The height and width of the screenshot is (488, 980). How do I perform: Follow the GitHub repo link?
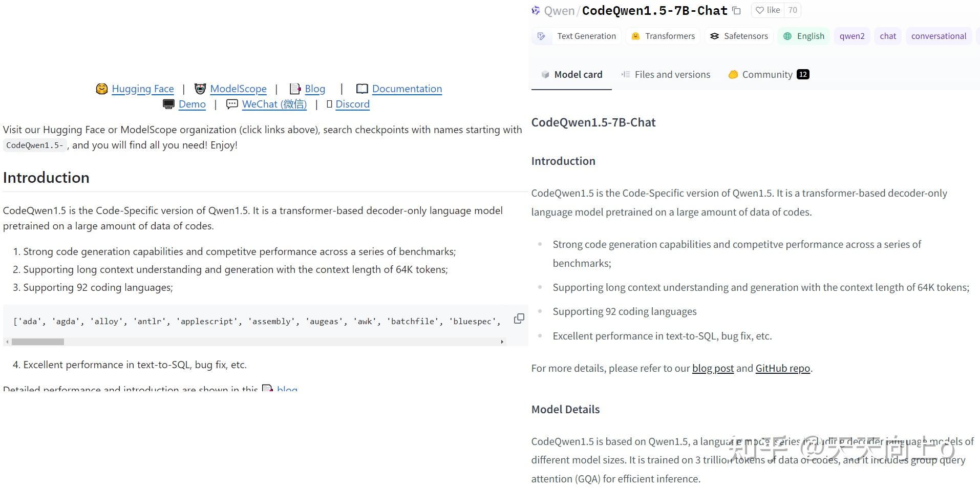coord(782,368)
